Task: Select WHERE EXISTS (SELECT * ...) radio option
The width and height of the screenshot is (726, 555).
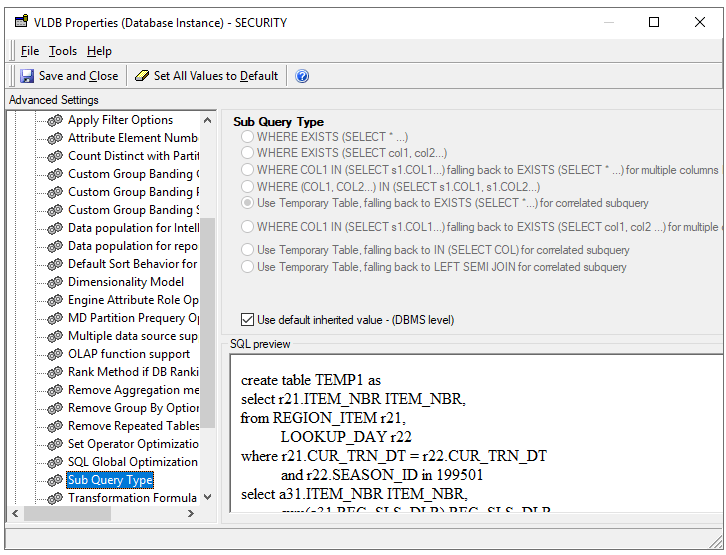Action: point(247,137)
